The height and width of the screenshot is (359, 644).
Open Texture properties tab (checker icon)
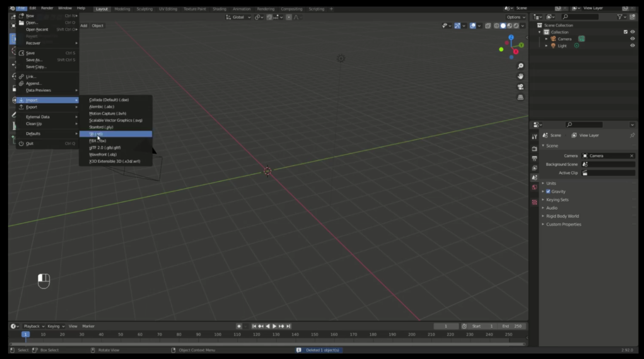(x=534, y=202)
